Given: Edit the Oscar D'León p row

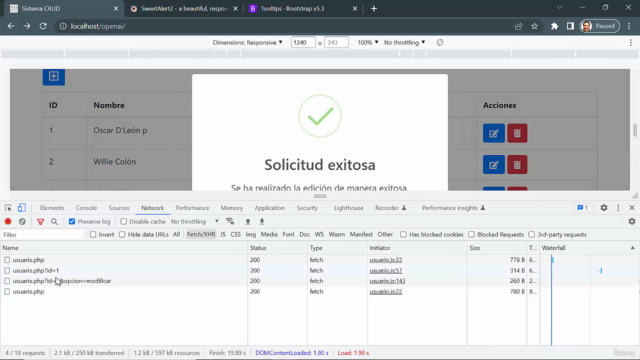Looking at the screenshot, I should 493,133.
